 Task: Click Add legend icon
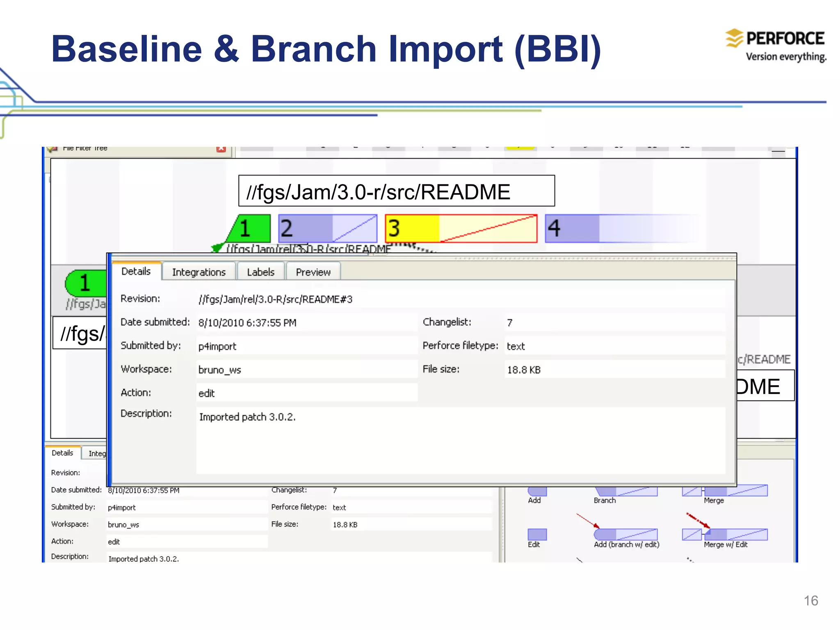click(537, 491)
